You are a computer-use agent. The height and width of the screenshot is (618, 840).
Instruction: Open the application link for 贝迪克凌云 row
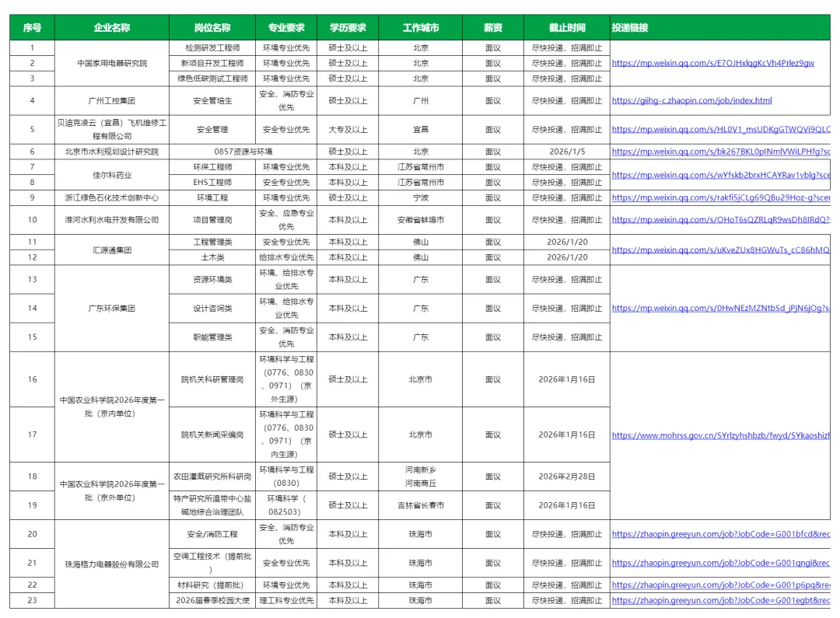(x=720, y=130)
